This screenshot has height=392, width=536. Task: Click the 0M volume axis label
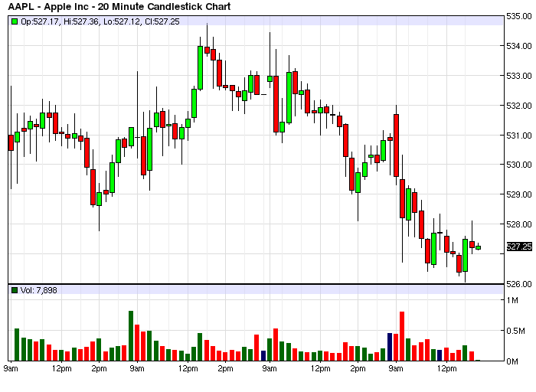click(512, 361)
